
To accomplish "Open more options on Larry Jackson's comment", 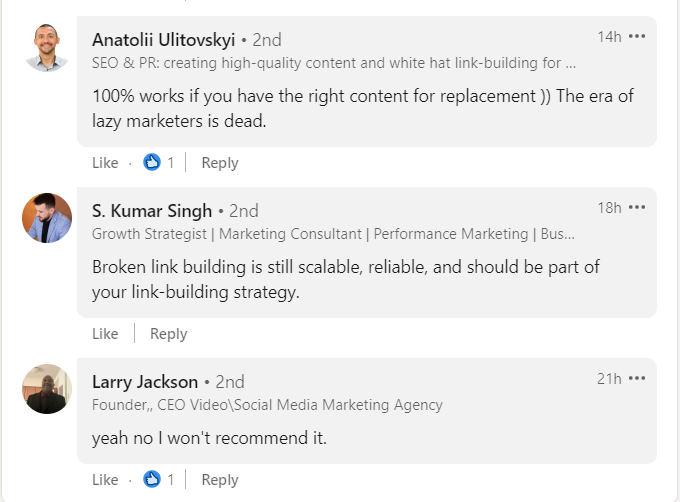I will point(637,378).
